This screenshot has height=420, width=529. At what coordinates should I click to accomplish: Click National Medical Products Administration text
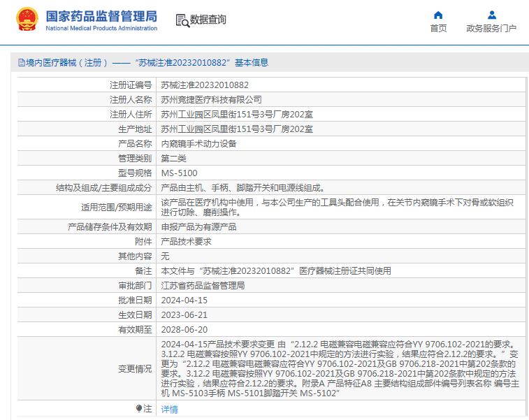pyautogui.click(x=101, y=29)
